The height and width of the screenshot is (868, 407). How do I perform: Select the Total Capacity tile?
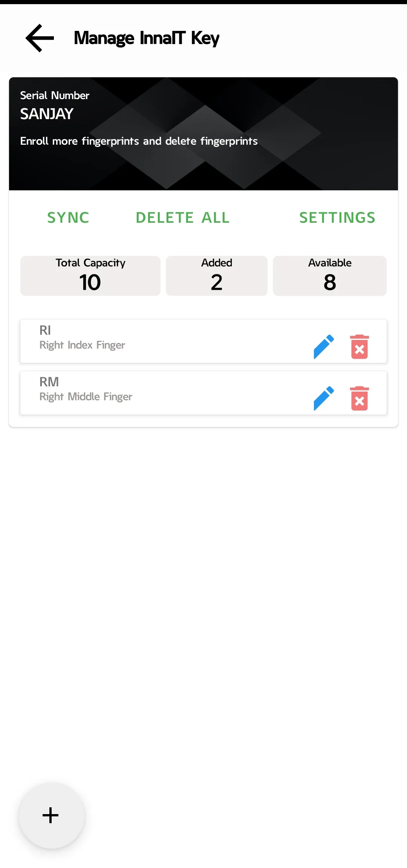(90, 276)
